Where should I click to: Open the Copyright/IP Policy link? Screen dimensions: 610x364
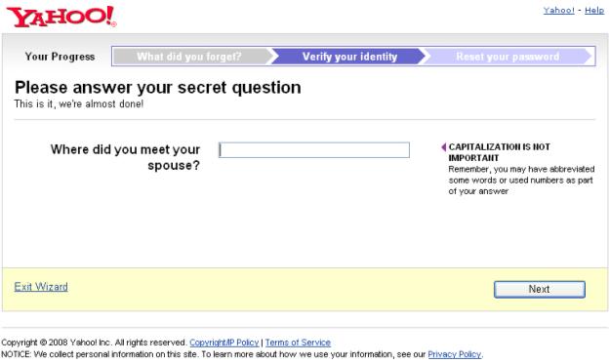click(224, 343)
